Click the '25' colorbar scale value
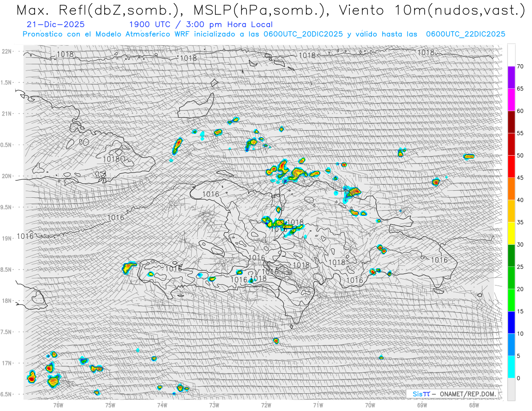 click(x=520, y=267)
